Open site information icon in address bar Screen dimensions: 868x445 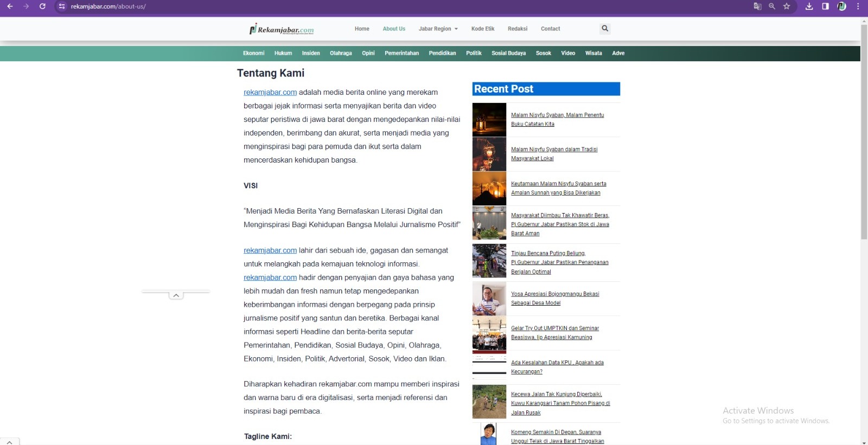62,7
